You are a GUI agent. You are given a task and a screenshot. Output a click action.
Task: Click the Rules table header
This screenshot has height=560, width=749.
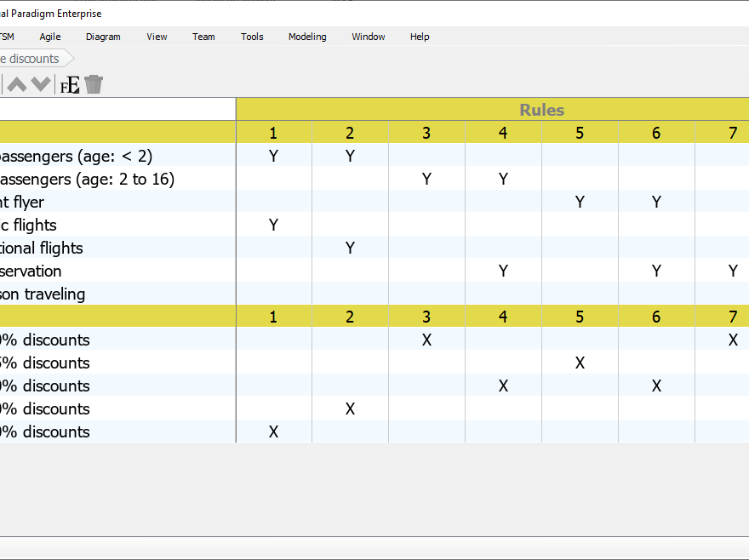[542, 109]
